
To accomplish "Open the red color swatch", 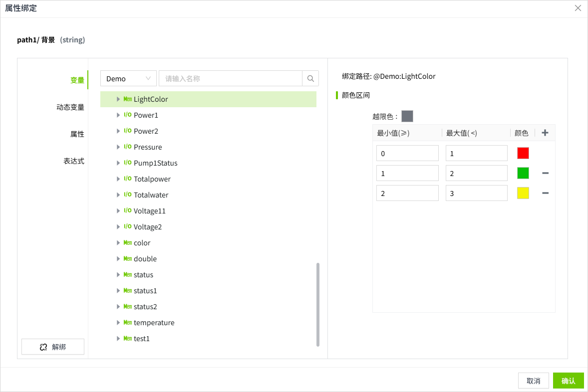I will (523, 153).
